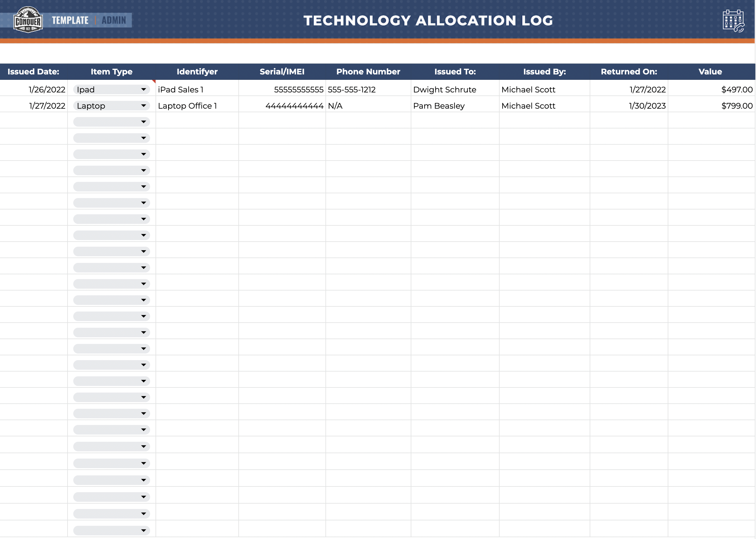
Task: Click the Returned On column header
Action: tap(629, 72)
